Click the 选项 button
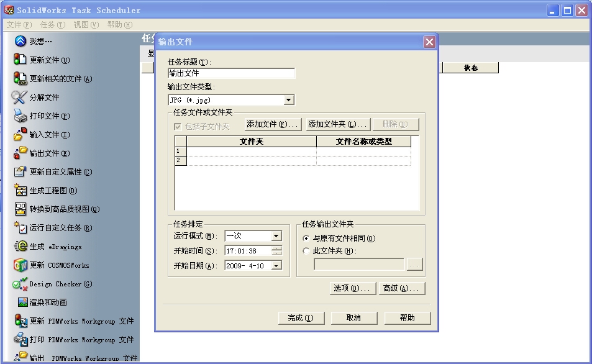Viewport: 592px width, 364px height. coord(353,288)
